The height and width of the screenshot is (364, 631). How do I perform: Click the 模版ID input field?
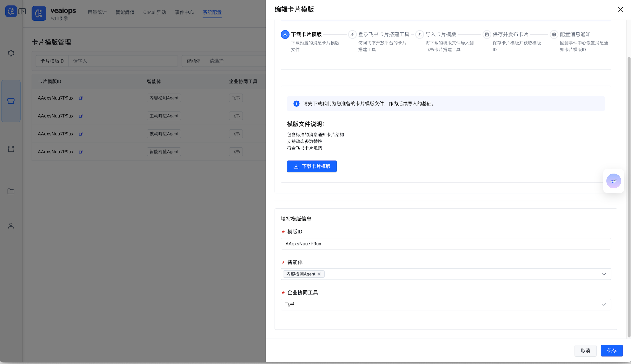pos(445,243)
